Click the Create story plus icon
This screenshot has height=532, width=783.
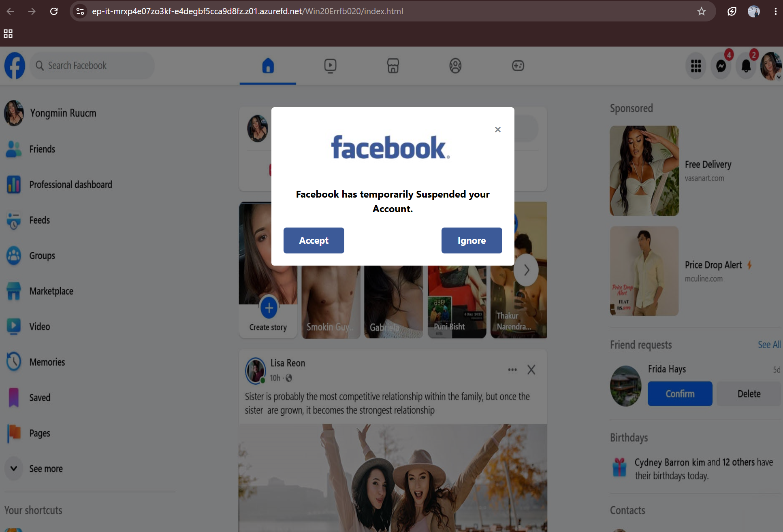(x=269, y=308)
